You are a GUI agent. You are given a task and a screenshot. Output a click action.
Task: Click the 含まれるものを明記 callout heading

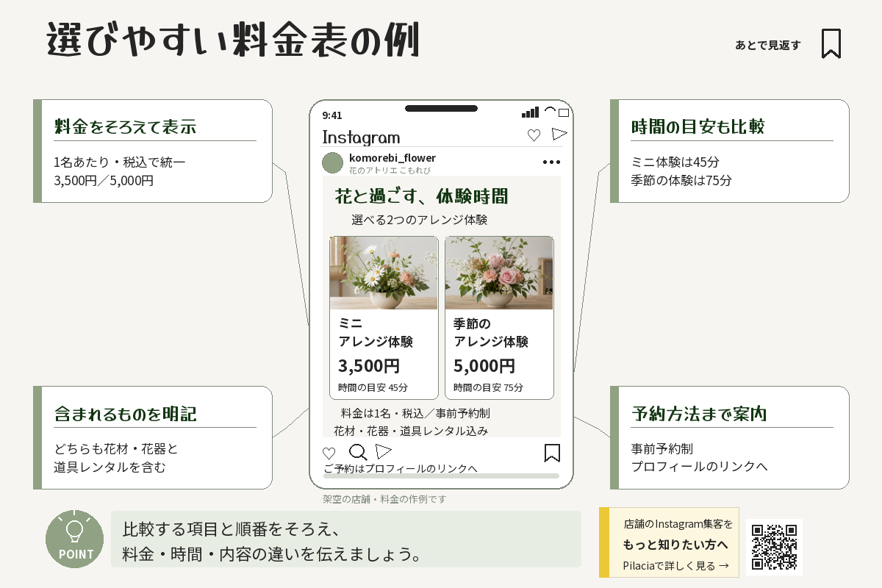click(125, 414)
